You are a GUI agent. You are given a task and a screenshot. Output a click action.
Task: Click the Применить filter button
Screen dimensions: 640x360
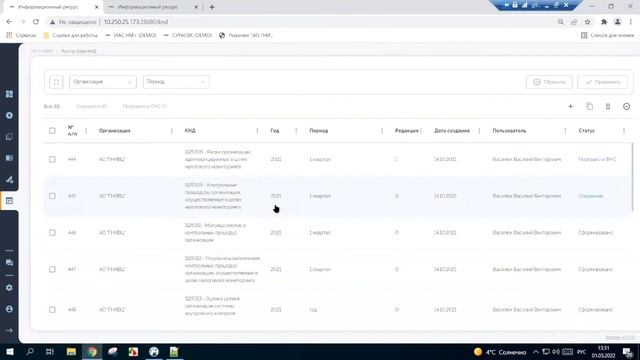(x=602, y=82)
